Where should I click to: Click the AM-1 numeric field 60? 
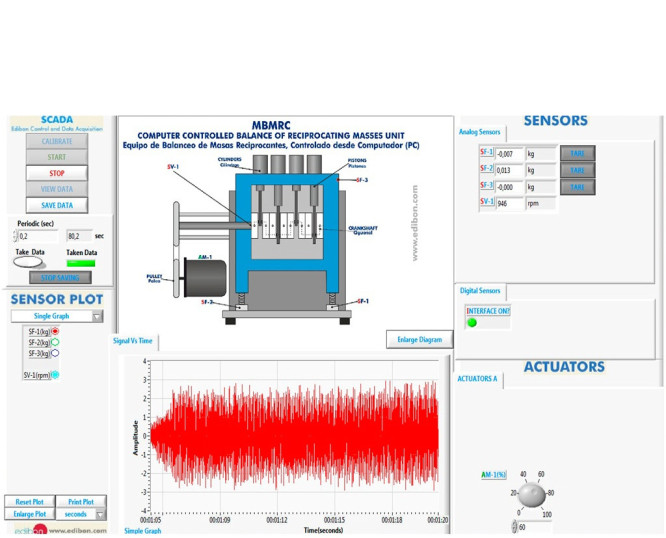pyautogui.click(x=535, y=527)
